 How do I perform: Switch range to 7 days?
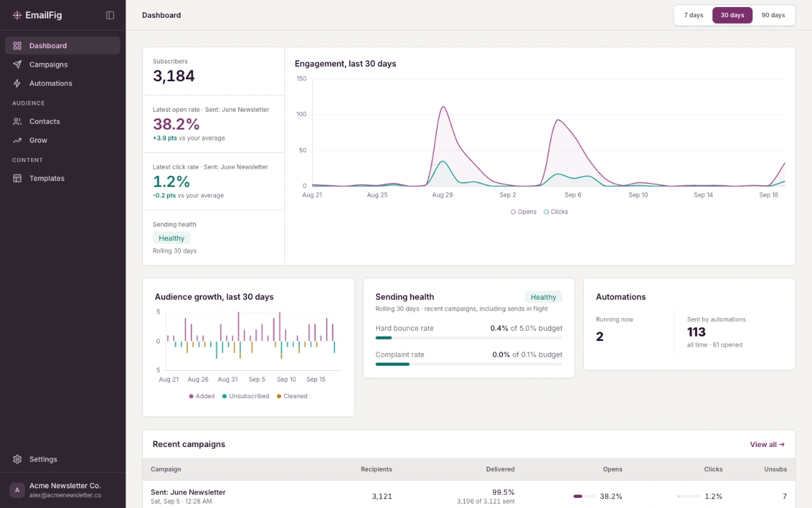(x=693, y=15)
